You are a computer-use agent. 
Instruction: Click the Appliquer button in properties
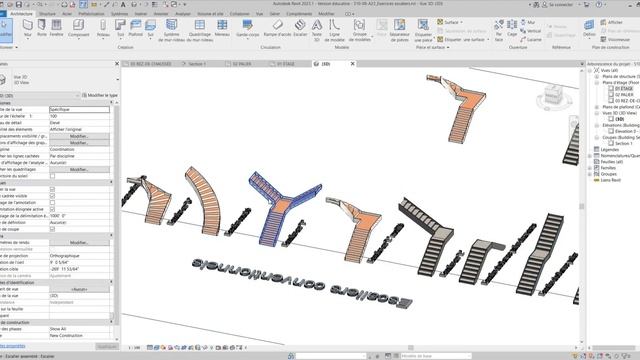(x=107, y=347)
